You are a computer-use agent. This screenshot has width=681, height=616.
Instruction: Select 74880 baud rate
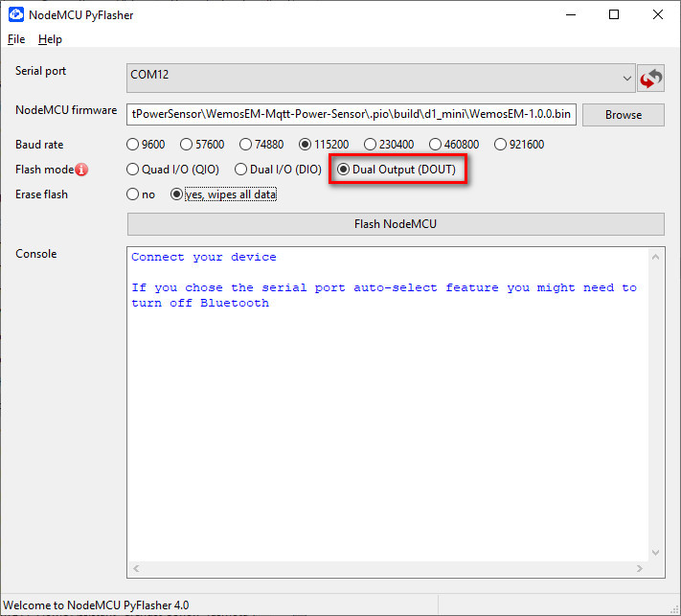tap(261, 145)
